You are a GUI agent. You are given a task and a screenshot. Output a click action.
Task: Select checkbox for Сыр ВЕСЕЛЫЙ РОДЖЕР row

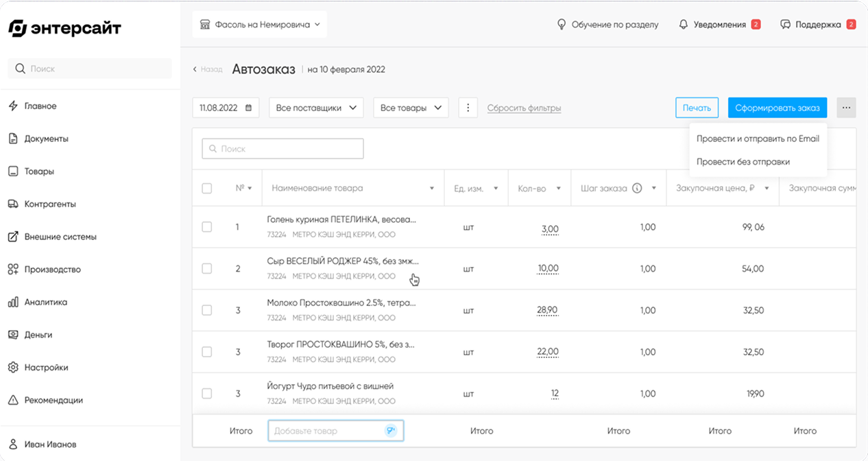pos(207,268)
